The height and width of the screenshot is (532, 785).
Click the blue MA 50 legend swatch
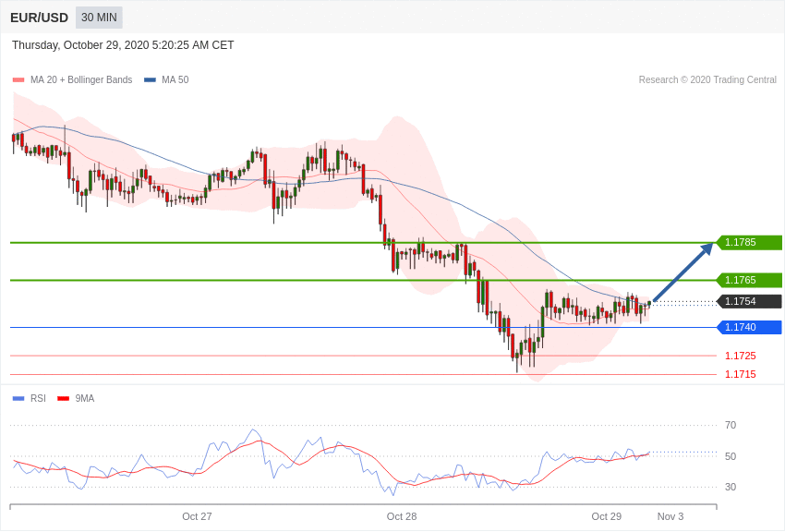(x=150, y=80)
